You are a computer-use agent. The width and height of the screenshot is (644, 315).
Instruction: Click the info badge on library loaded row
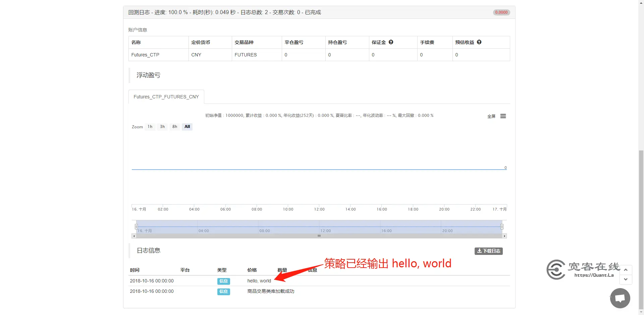click(x=223, y=291)
